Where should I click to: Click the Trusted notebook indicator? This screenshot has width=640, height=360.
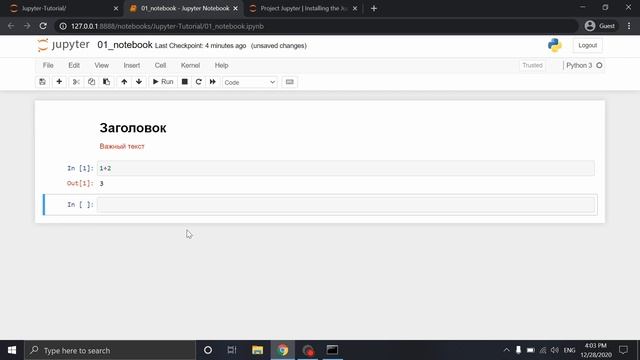[x=532, y=65]
